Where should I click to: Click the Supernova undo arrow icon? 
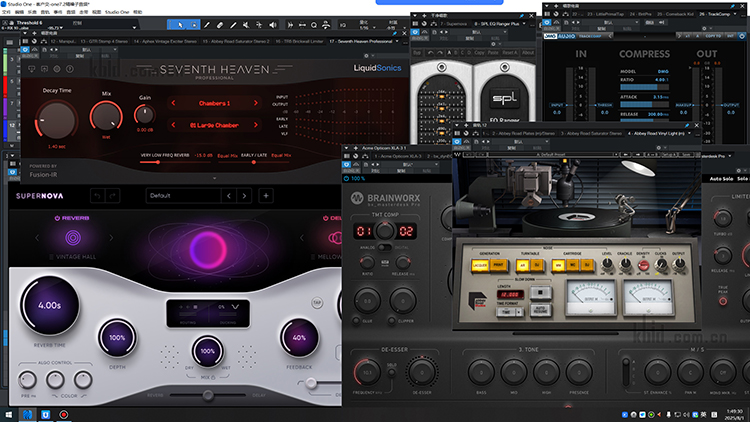(x=97, y=195)
